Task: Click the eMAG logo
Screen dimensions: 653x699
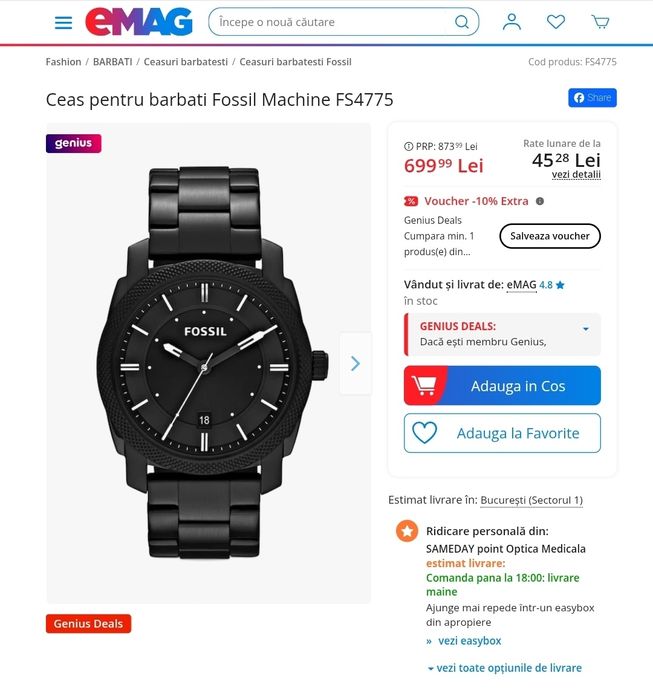Action: tap(138, 22)
